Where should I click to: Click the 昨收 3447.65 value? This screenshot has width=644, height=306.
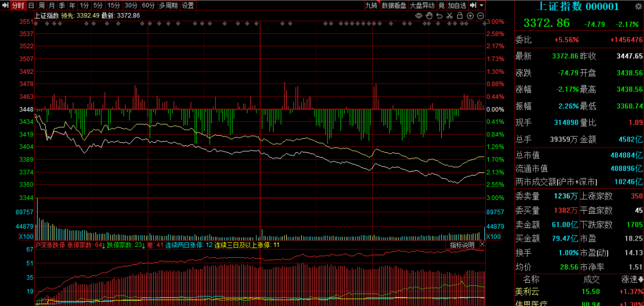click(x=629, y=56)
